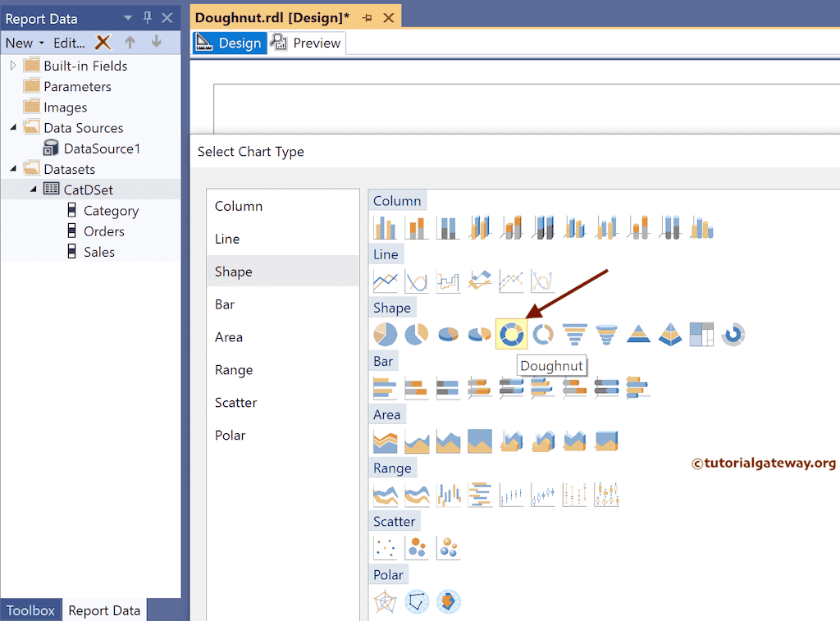840x621 pixels.
Task: Select the first Column chart icon
Action: pyautogui.click(x=386, y=227)
